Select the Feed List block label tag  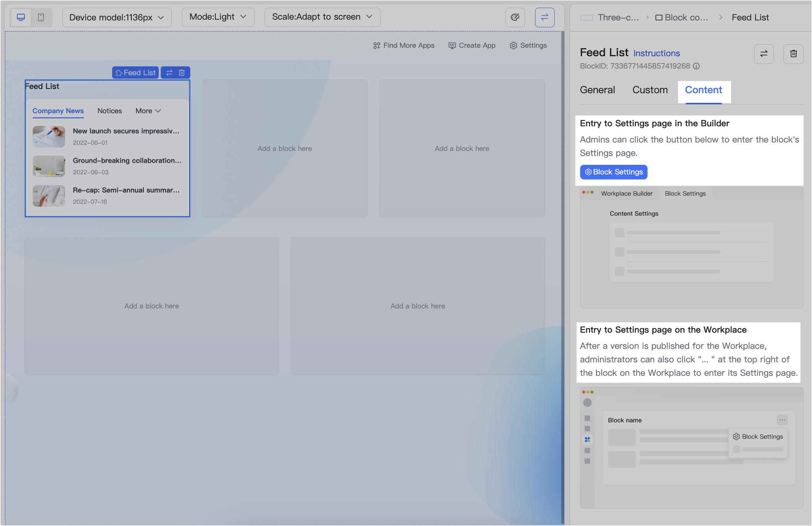pos(136,72)
